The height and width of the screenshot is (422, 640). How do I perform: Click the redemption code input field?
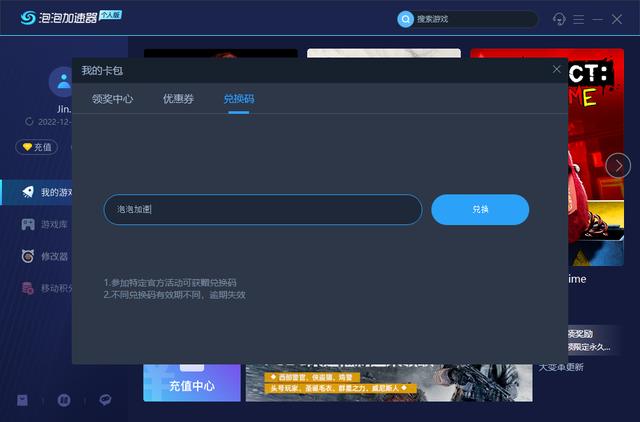click(263, 209)
